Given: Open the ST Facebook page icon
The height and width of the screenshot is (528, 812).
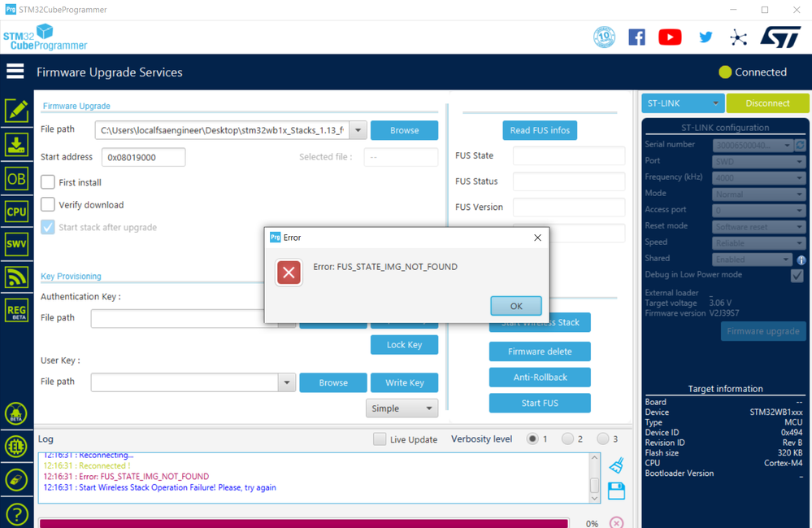Looking at the screenshot, I should (636, 37).
